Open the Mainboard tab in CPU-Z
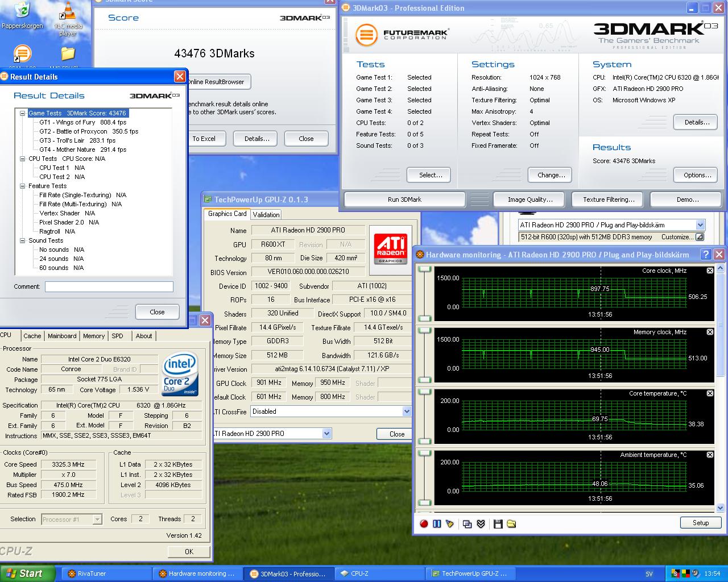Screen dimensions: 728x582 62,336
